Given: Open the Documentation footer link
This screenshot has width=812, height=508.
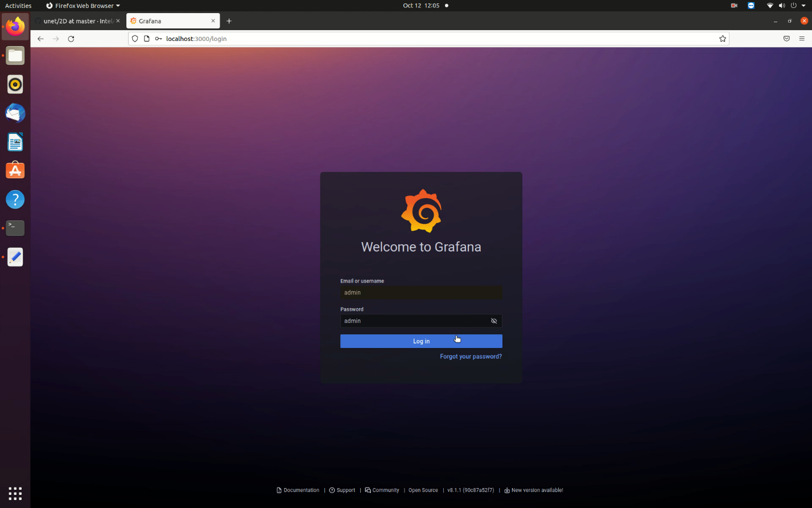Looking at the screenshot, I should pyautogui.click(x=298, y=490).
